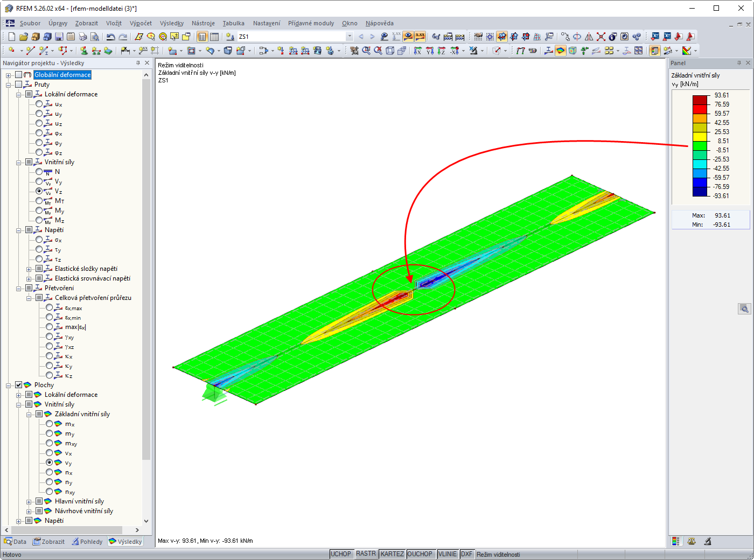Open the color spectrum tab icon in panel
The image size is (754, 560).
(x=676, y=541)
